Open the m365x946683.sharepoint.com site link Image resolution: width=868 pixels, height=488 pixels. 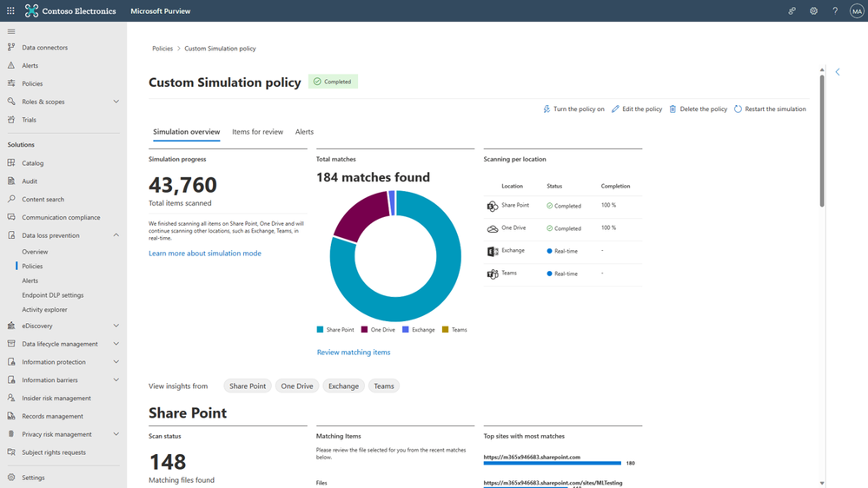532,457
